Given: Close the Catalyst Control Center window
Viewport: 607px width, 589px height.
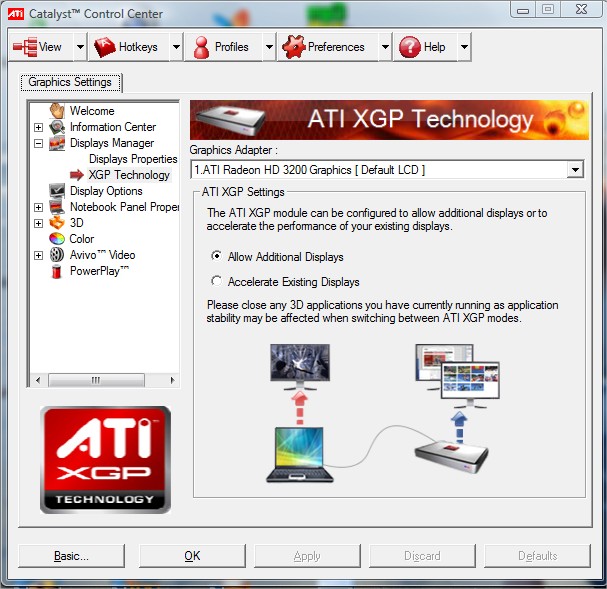Looking at the screenshot, I should click(x=581, y=9).
